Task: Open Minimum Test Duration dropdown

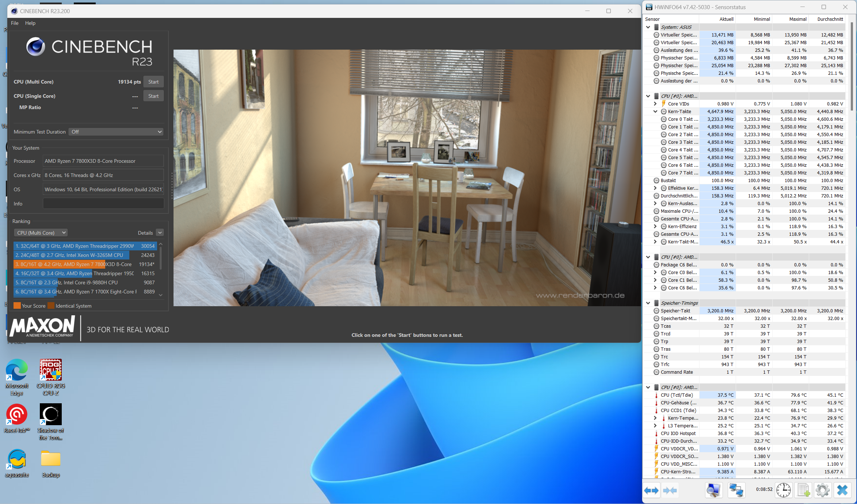Action: click(116, 132)
